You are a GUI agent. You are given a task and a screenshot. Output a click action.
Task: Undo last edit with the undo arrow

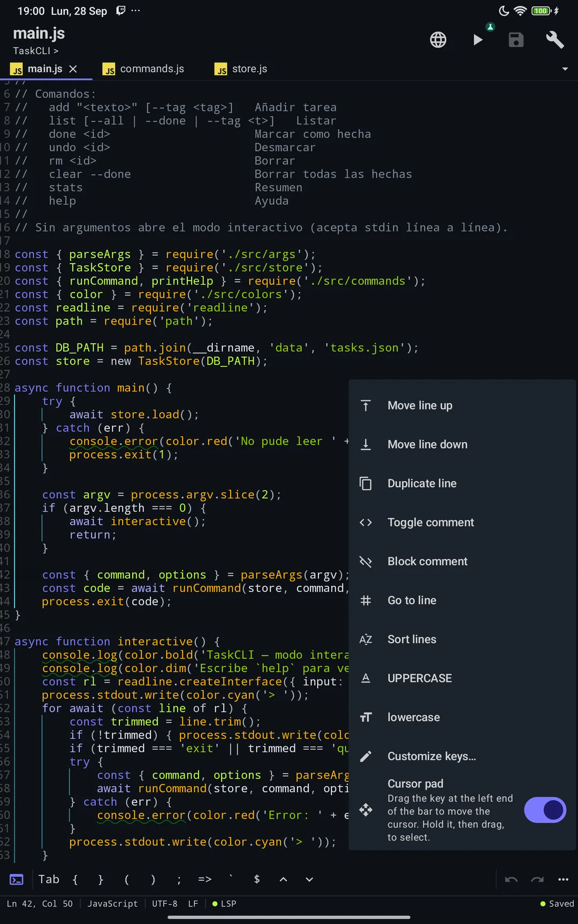511,879
